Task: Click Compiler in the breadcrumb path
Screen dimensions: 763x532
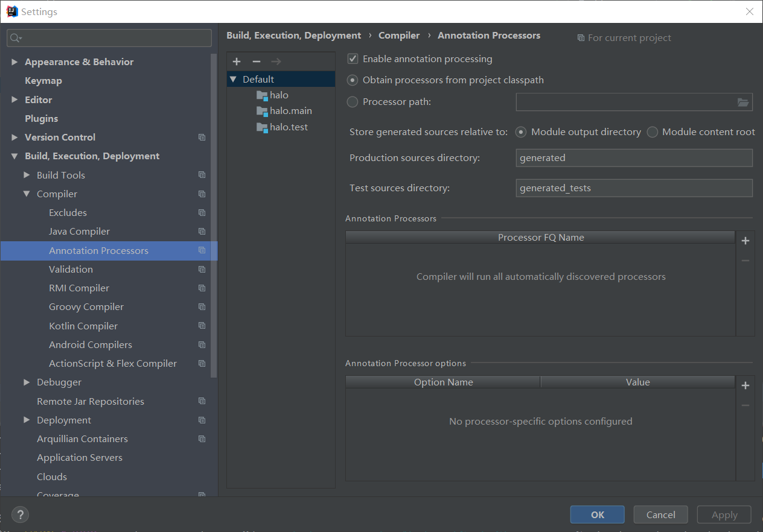Action: point(399,36)
